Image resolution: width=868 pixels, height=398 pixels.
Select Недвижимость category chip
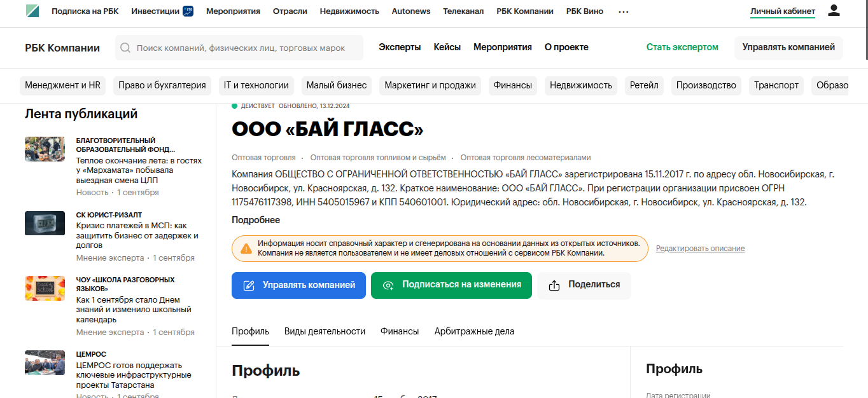(581, 85)
